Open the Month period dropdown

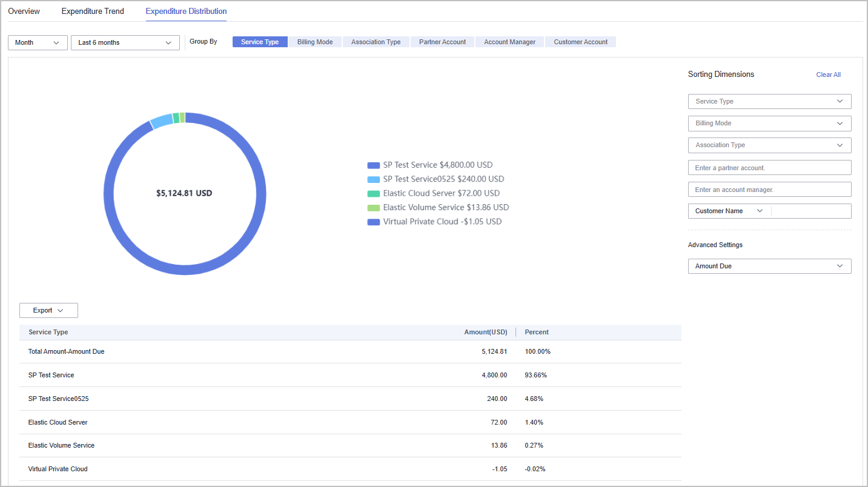38,42
